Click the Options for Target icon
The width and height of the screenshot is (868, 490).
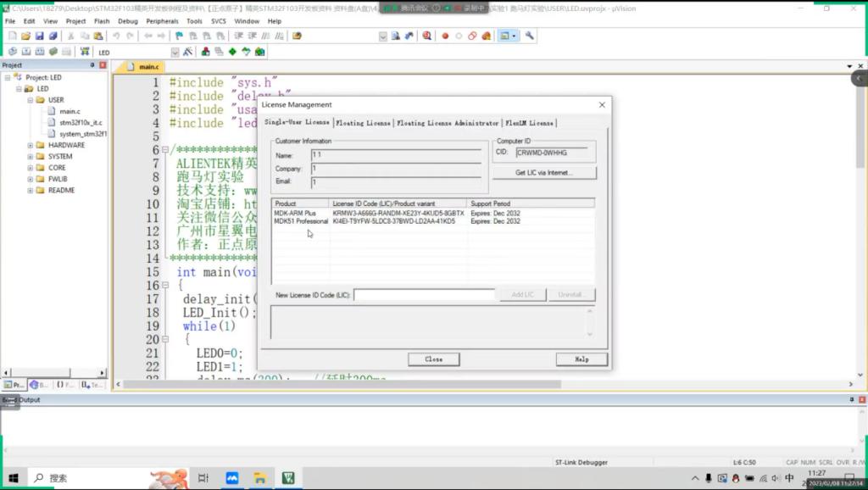(187, 52)
